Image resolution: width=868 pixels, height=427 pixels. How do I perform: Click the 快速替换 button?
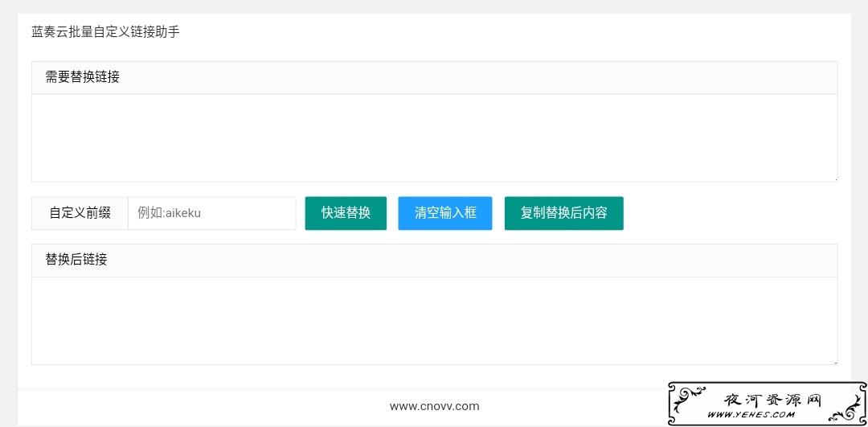[x=346, y=213]
